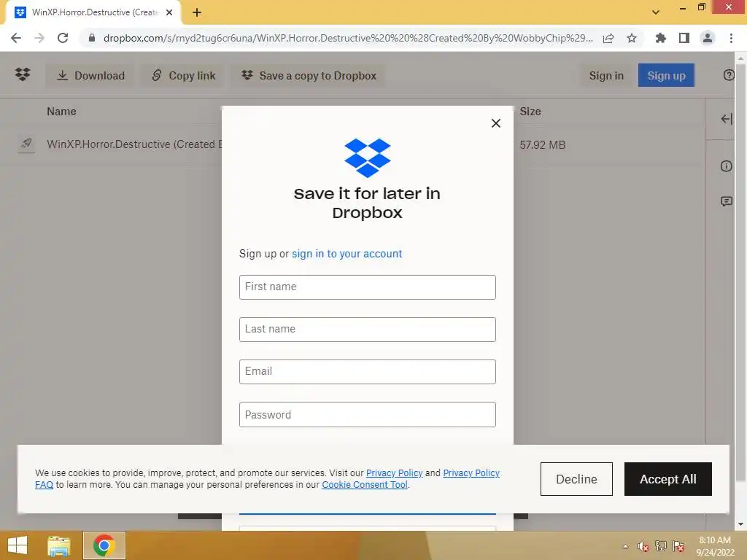Screen dimensions: 747x560
Task: Click sign in to your account link
Action: 347,254
